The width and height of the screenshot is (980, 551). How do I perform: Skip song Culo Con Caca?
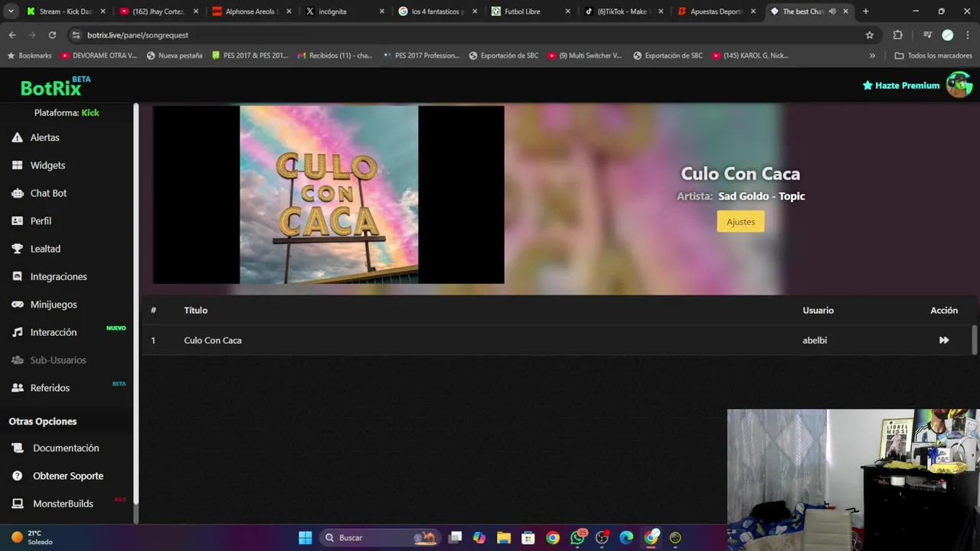(x=943, y=341)
